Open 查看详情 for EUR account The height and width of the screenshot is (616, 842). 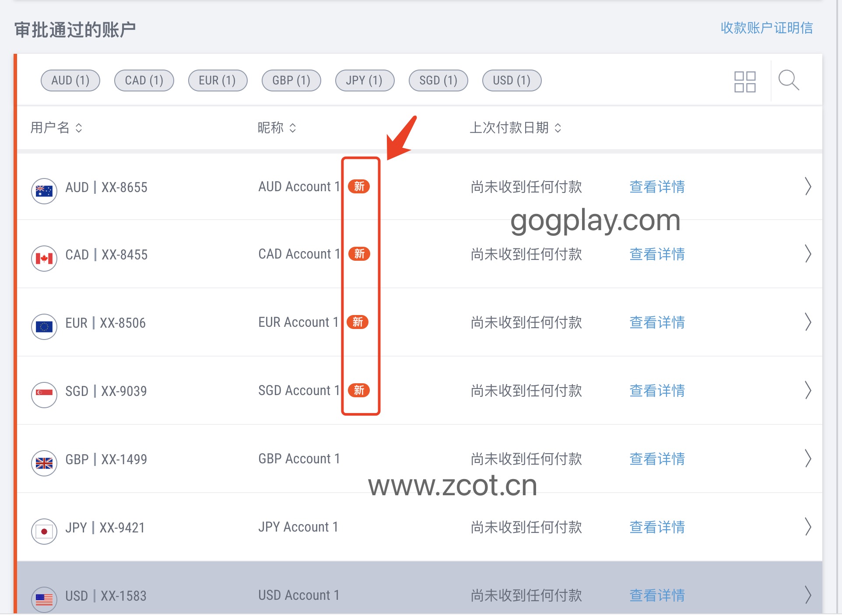(x=657, y=322)
